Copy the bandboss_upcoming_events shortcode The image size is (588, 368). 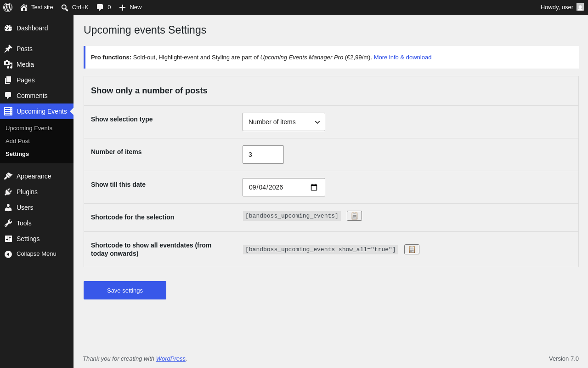pyautogui.click(x=354, y=216)
